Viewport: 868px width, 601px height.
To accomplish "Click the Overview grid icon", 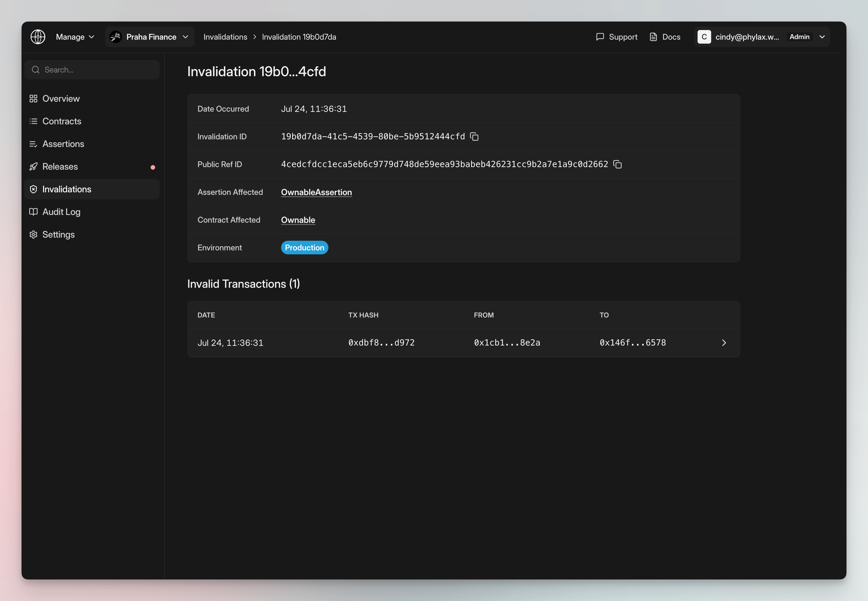I will pyautogui.click(x=33, y=99).
